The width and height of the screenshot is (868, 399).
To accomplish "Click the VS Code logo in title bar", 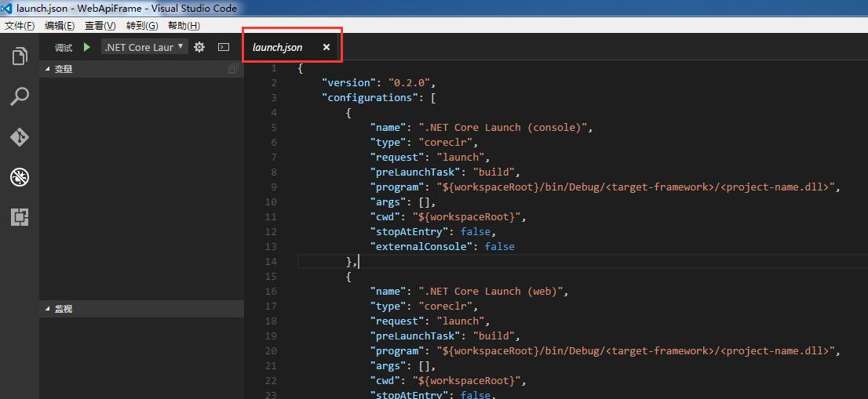I will 7,9.
